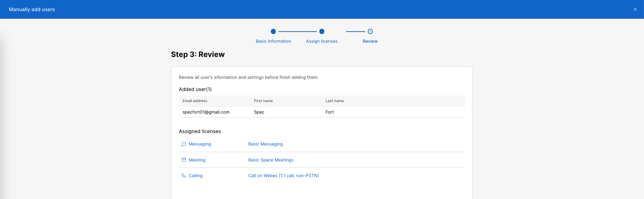
Task: Click the Meeting license category label
Action: [197, 160]
